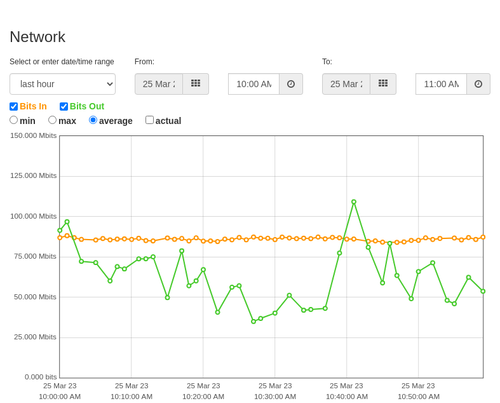Click the To date field showing 25 Mar

(x=346, y=84)
